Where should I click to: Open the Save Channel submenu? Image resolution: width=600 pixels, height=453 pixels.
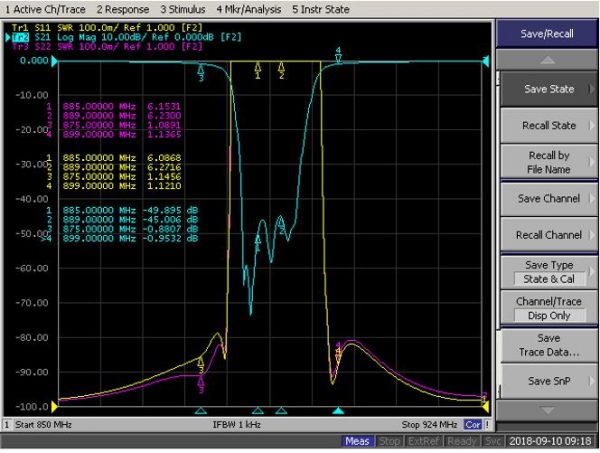549,199
